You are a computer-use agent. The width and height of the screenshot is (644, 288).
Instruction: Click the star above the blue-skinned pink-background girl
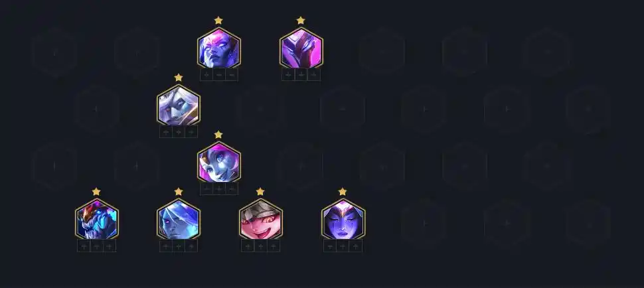pos(218,135)
